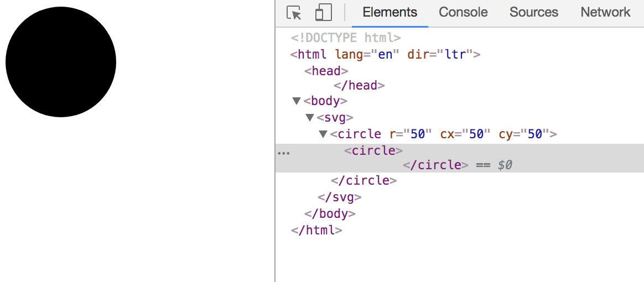Toggle the device toolbar icon
Image resolution: width=644 pixels, height=282 pixels.
323,13
